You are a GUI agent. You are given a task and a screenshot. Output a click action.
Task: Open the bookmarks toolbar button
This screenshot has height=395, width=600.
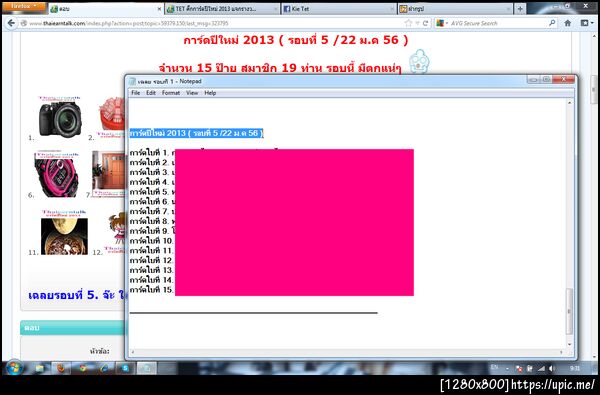click(x=587, y=23)
